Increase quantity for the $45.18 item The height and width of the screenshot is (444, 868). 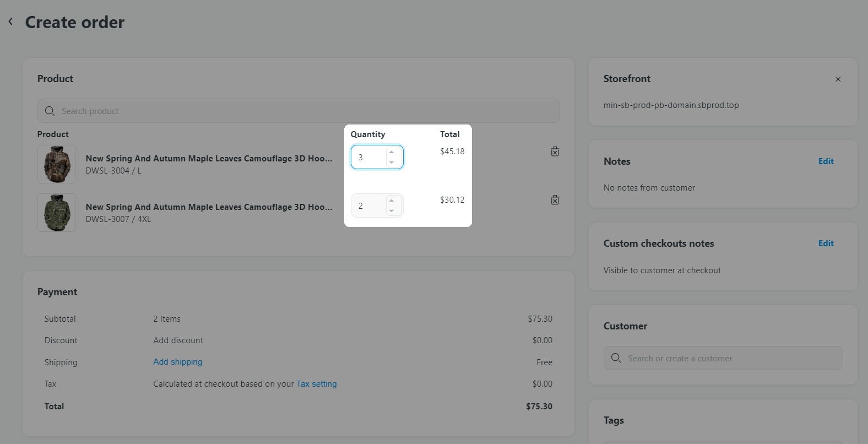pos(392,152)
